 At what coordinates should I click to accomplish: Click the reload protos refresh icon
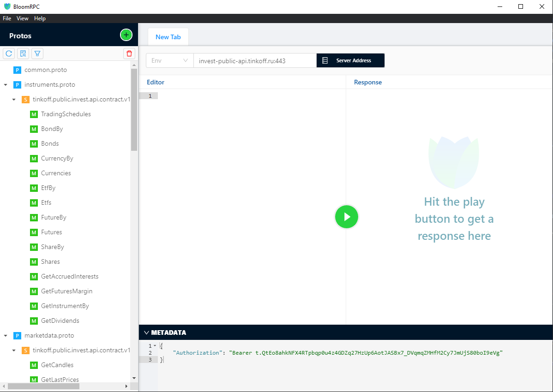(x=9, y=53)
